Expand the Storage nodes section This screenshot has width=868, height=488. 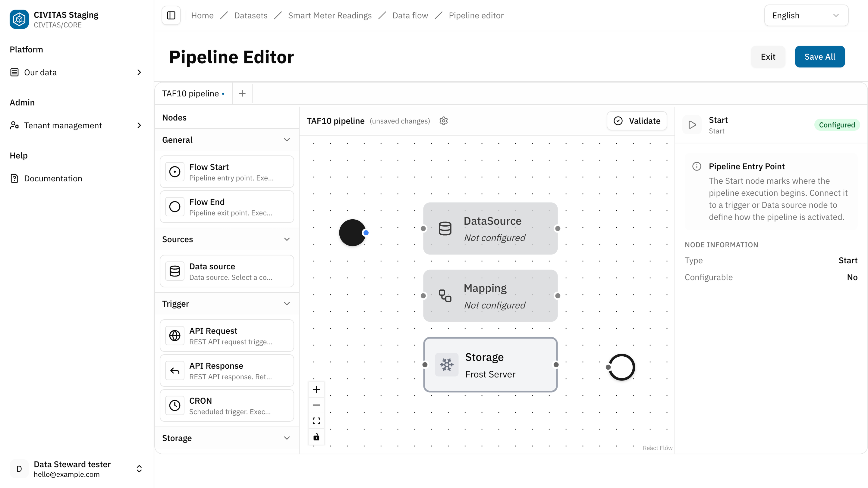coord(287,438)
